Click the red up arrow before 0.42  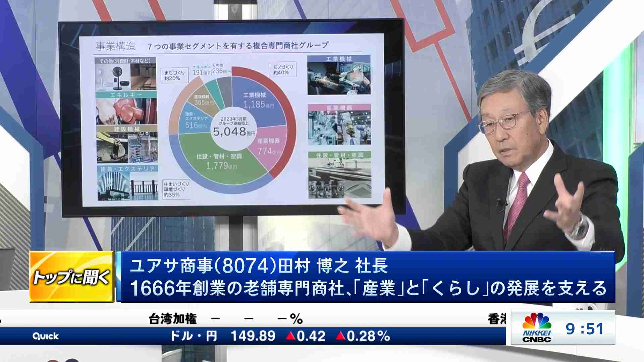[x=290, y=336]
